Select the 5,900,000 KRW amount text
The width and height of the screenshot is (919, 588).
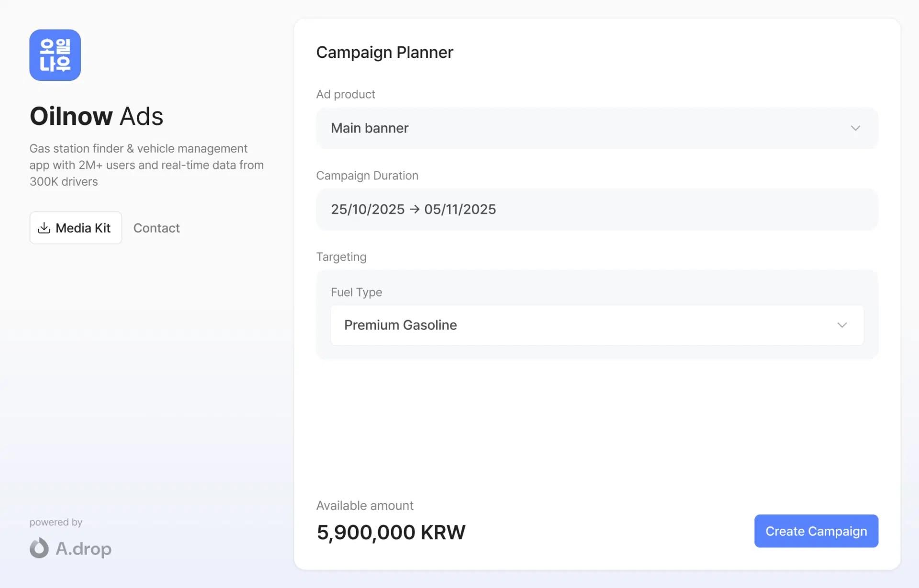(x=391, y=533)
